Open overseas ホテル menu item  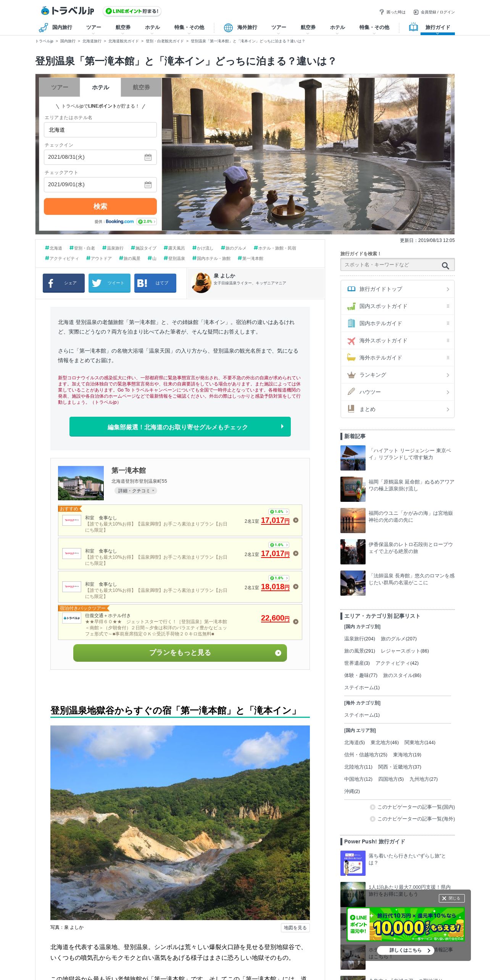point(337,27)
